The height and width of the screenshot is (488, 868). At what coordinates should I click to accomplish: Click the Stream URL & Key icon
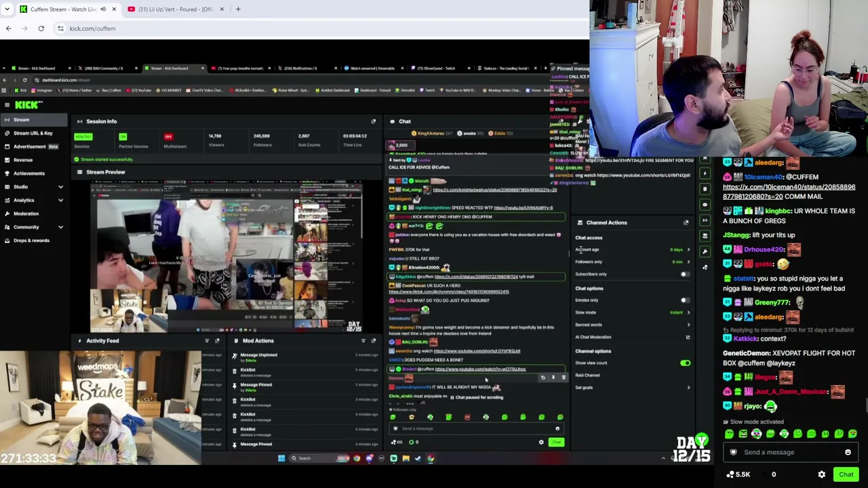click(x=7, y=133)
